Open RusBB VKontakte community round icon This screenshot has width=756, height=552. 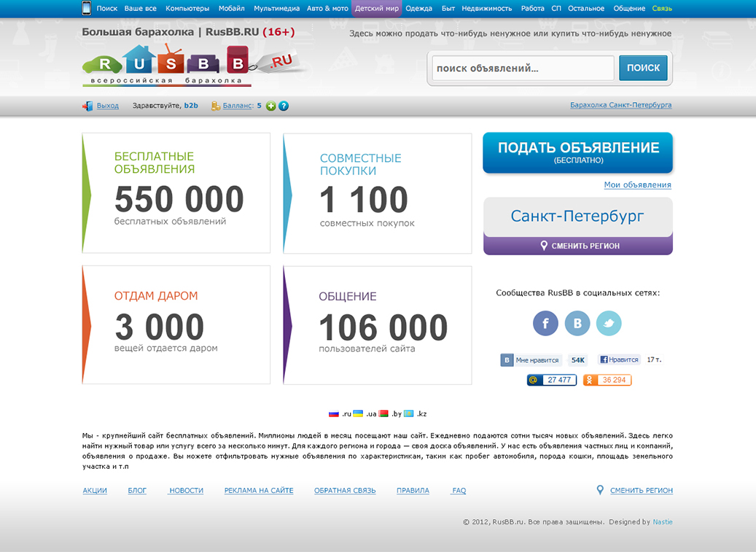pyautogui.click(x=577, y=323)
